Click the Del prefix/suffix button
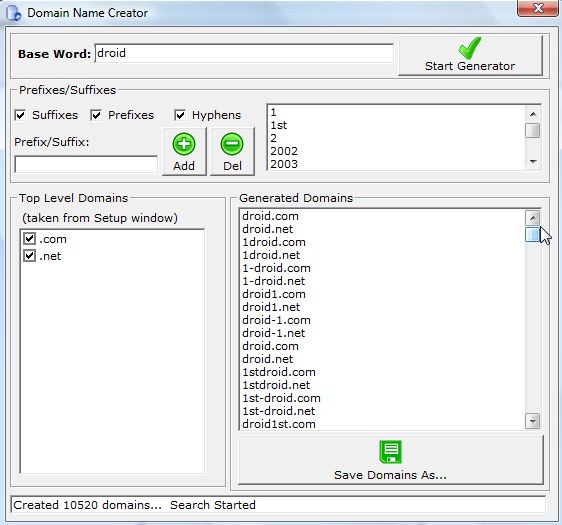This screenshot has width=562, height=525. [232, 152]
